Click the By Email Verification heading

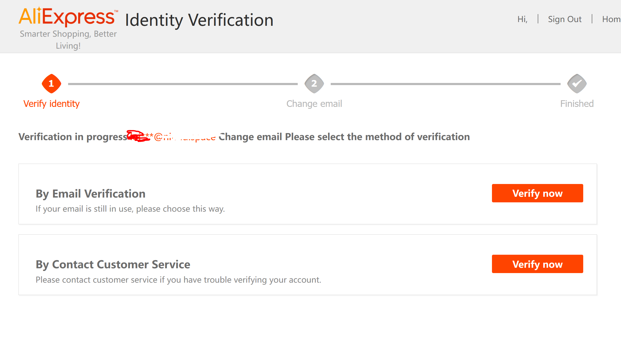click(90, 194)
